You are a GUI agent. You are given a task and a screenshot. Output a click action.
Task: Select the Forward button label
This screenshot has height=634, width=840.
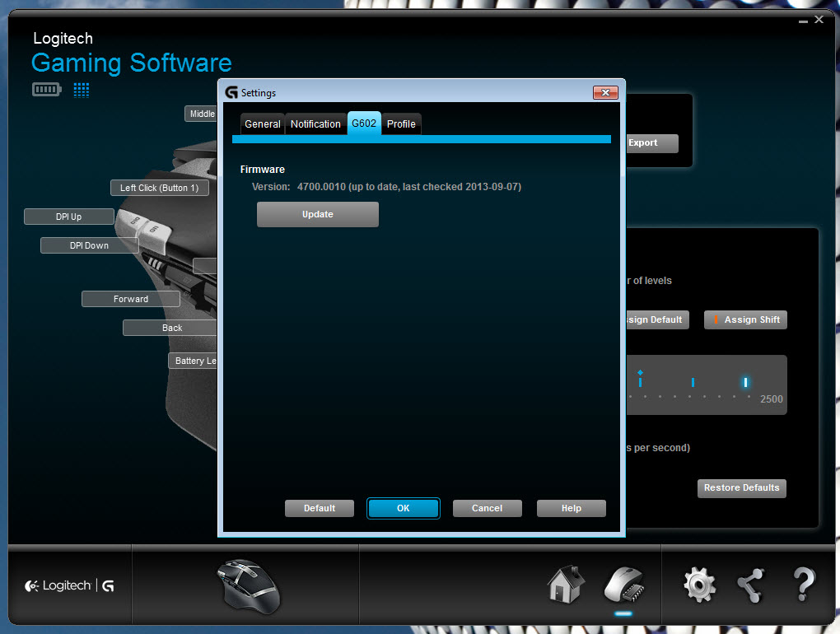[x=131, y=299]
